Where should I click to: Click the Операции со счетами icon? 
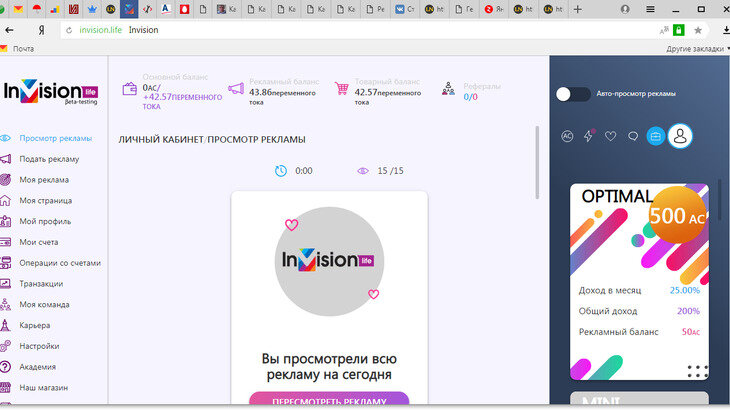coord(5,263)
